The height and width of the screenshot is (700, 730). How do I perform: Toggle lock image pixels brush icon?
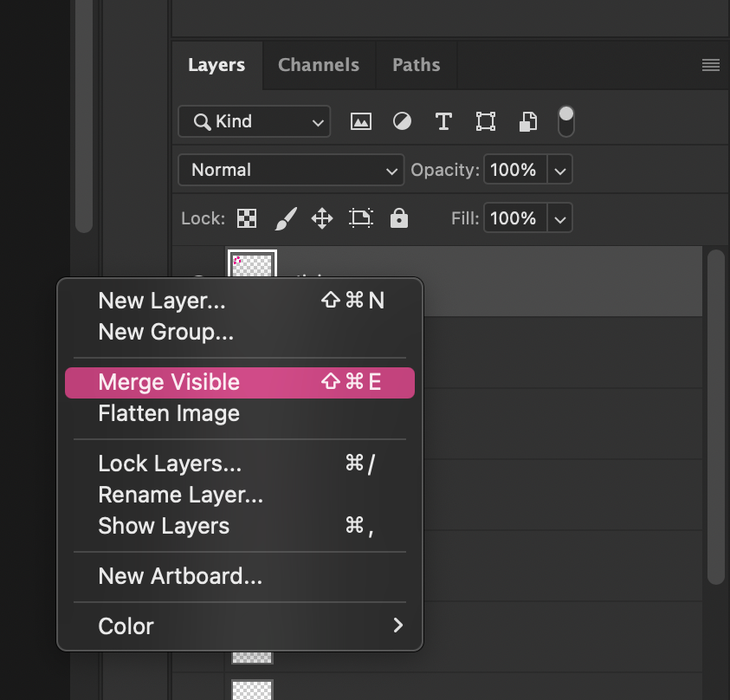pos(285,218)
